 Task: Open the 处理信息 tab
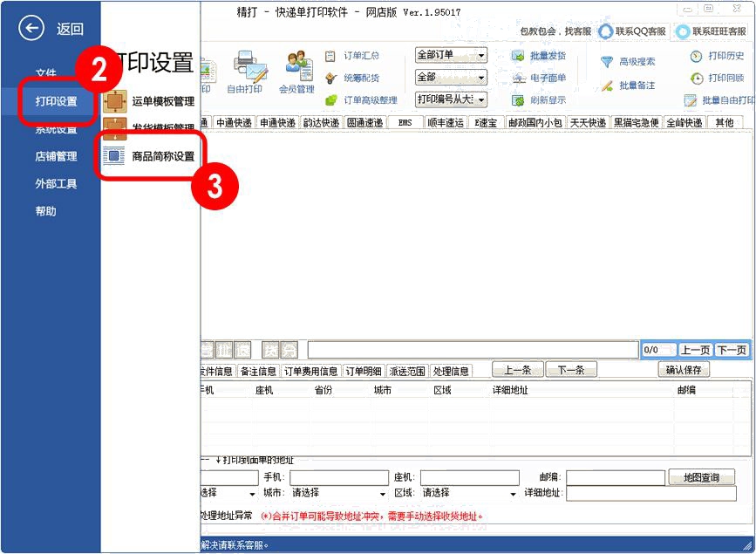pos(451,371)
